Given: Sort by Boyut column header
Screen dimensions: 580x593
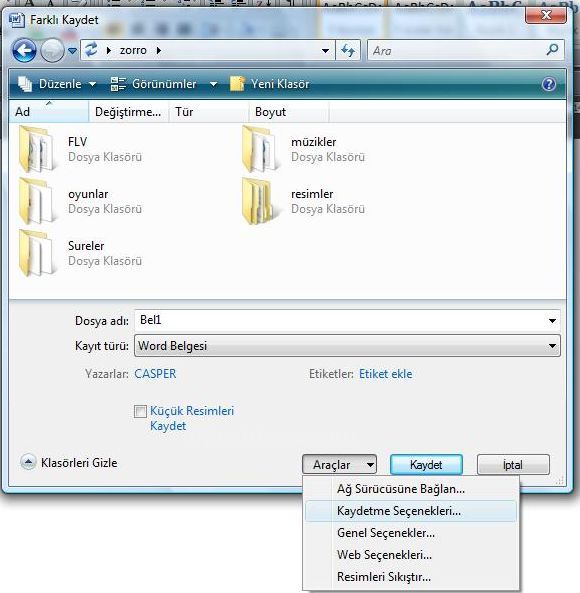Looking at the screenshot, I should [x=289, y=112].
